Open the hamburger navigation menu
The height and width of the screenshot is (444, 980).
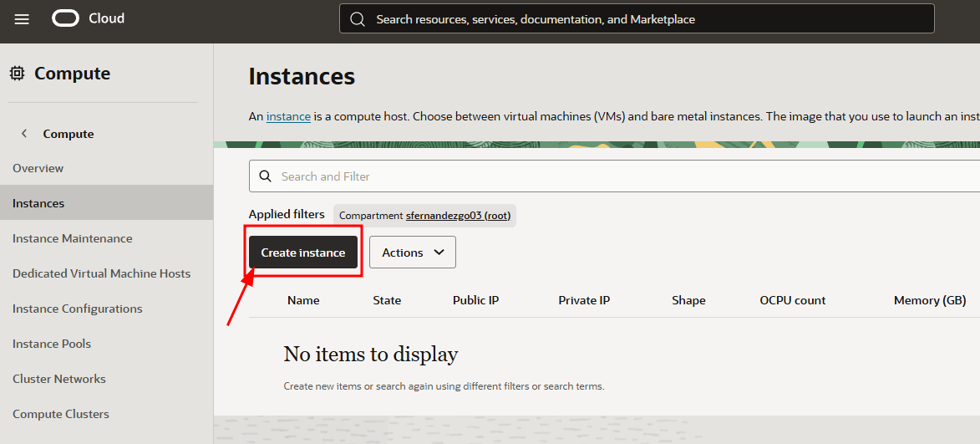click(x=22, y=19)
